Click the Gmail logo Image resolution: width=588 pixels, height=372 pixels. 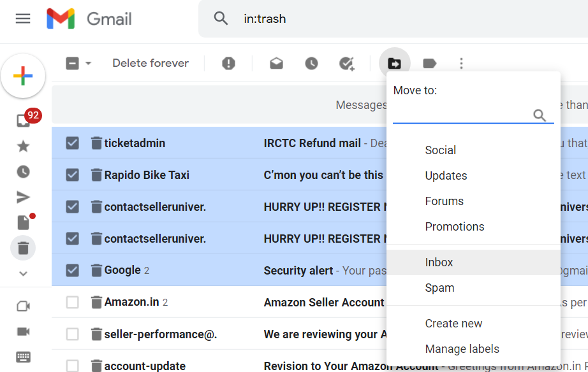(x=89, y=18)
